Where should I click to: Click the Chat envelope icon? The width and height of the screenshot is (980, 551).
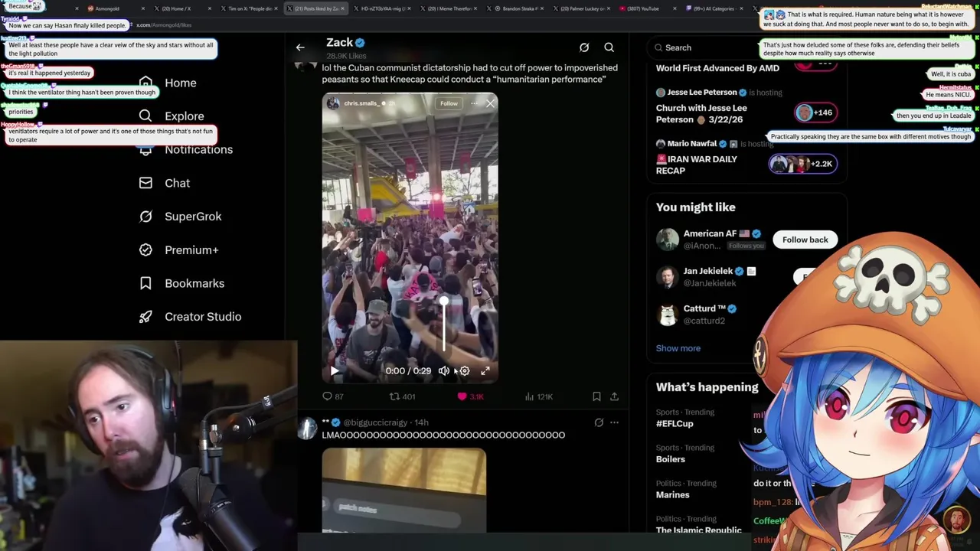pos(145,183)
